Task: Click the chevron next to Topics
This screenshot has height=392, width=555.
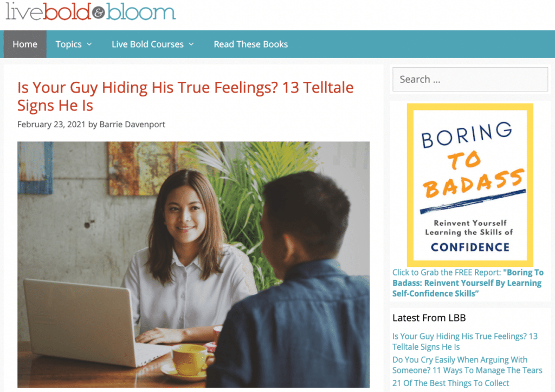Action: click(89, 44)
